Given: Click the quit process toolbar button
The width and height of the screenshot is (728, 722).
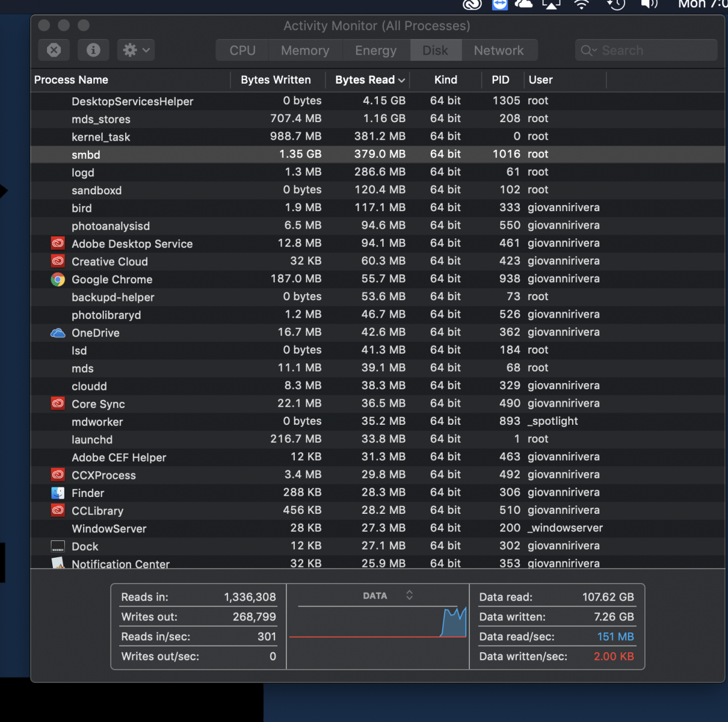Looking at the screenshot, I should (x=54, y=50).
